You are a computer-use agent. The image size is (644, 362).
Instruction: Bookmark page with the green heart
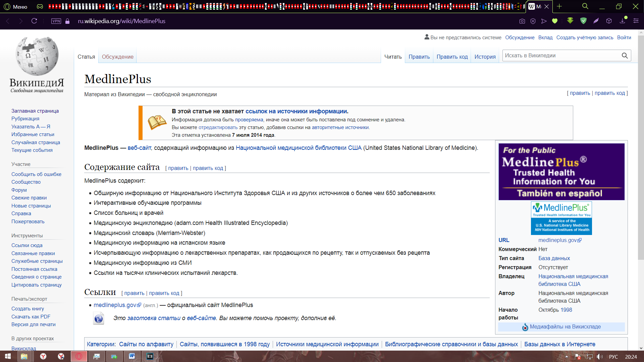(x=555, y=21)
